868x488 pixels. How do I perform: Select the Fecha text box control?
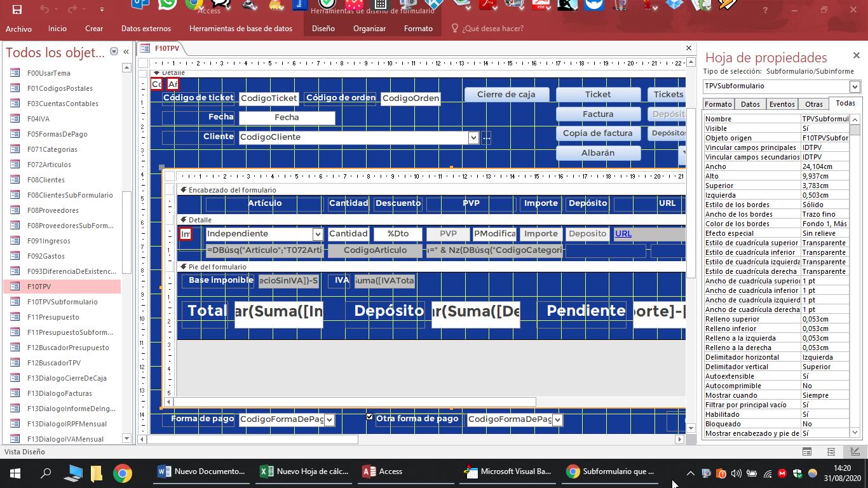point(287,118)
